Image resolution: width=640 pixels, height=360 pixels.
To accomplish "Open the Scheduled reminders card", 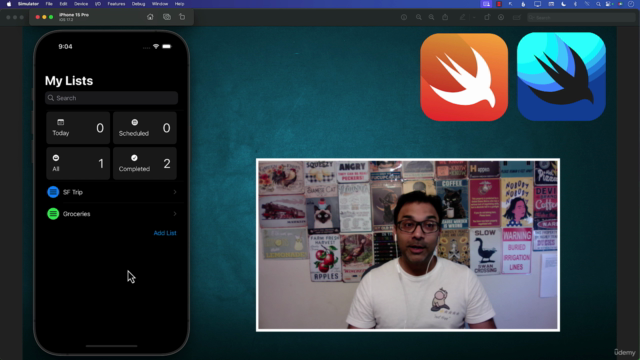I will point(145,128).
